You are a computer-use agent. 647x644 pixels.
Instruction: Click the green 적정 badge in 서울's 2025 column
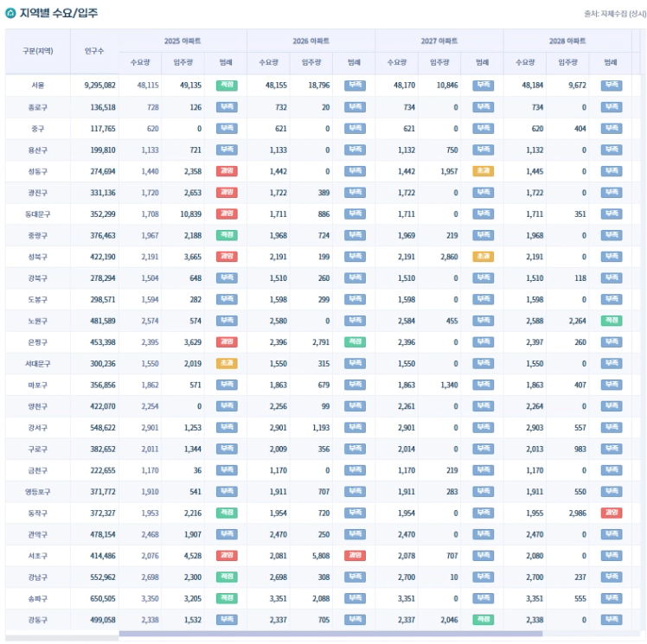point(227,86)
